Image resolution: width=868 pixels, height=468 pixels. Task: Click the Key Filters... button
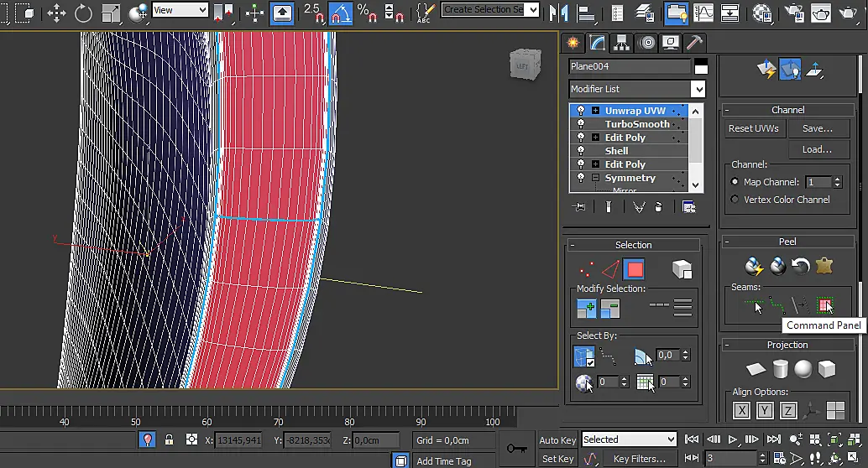[x=640, y=459]
